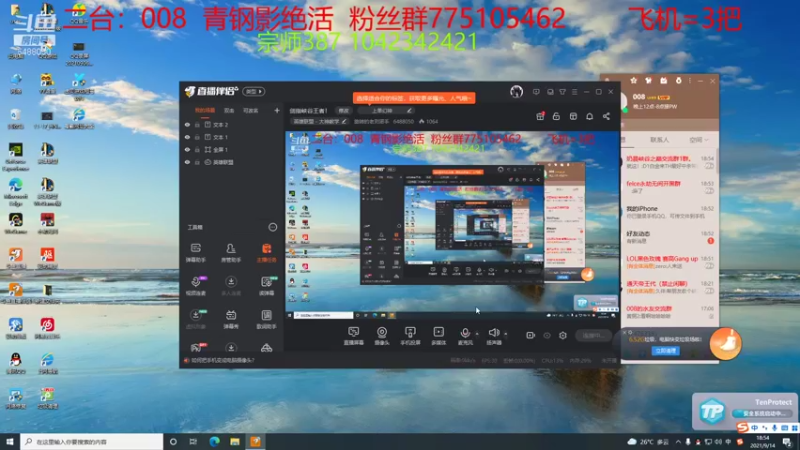Click the greyed start-stream button at bottom right

click(x=593, y=335)
